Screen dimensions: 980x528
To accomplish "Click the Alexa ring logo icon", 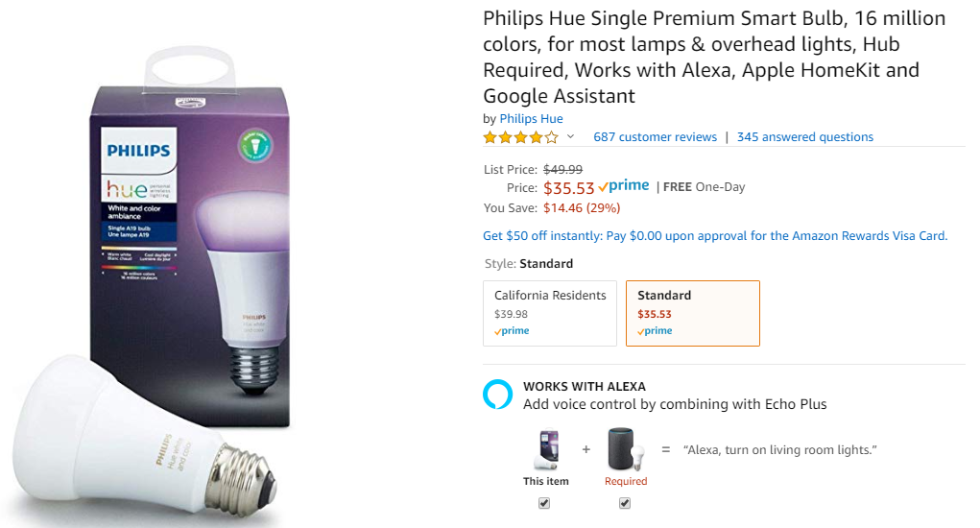I will click(497, 395).
